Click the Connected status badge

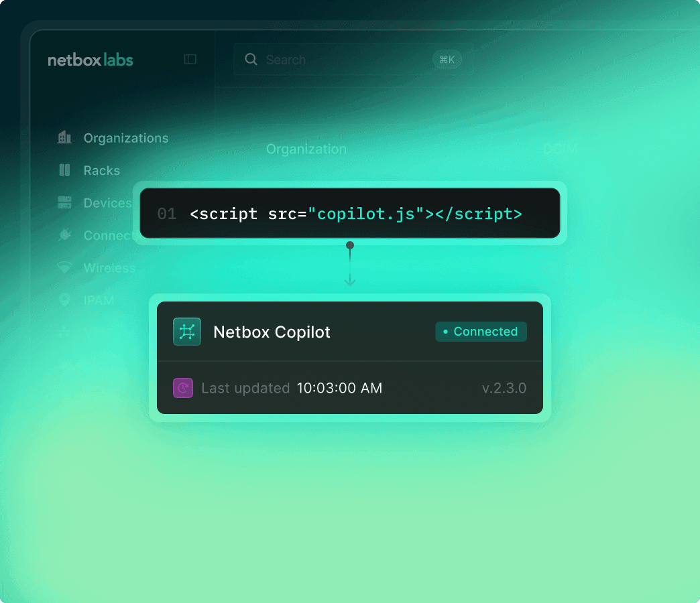pyautogui.click(x=481, y=332)
